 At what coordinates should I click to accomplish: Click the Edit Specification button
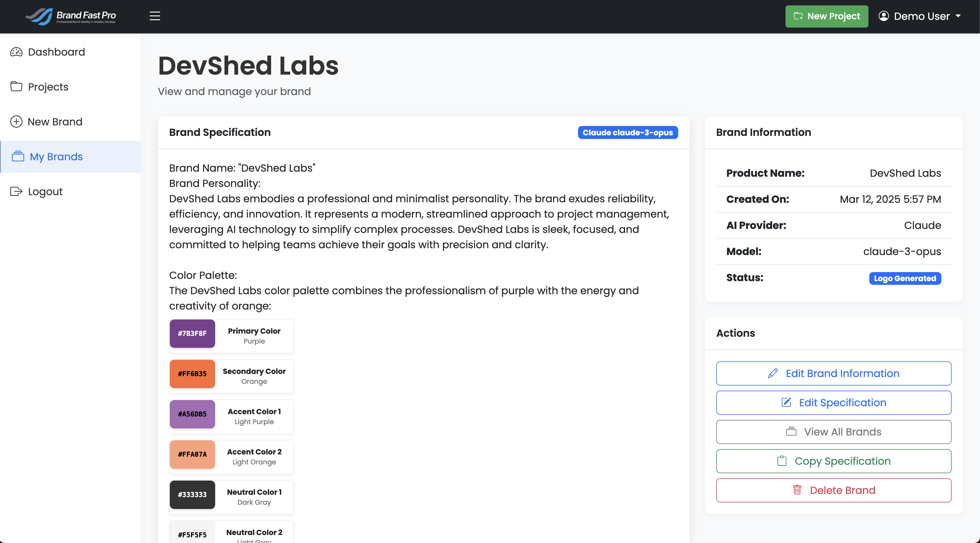tap(834, 402)
